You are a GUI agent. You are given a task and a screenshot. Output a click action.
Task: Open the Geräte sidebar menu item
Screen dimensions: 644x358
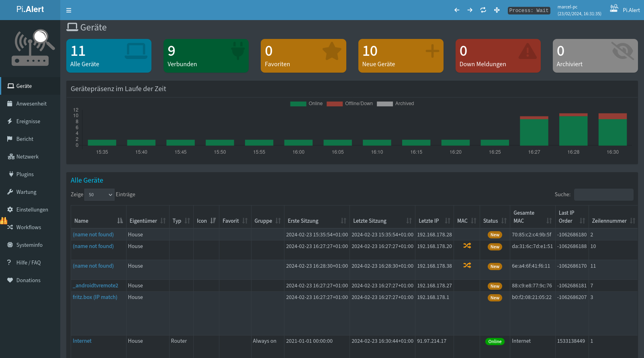30,86
